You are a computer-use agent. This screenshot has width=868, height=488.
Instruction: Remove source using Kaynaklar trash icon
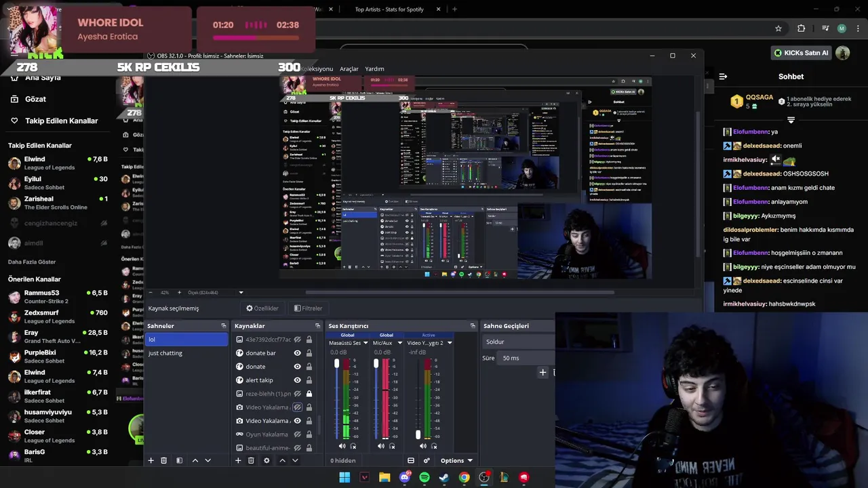point(251,460)
